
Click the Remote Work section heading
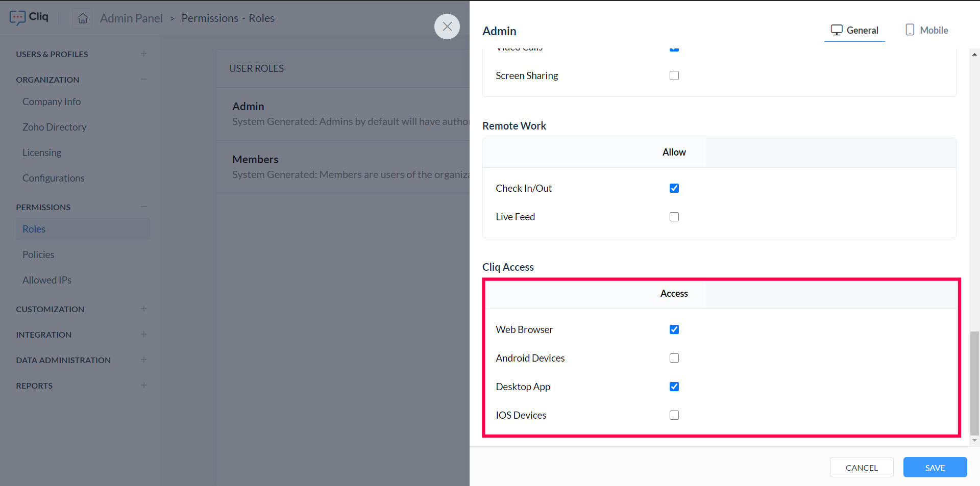514,126
